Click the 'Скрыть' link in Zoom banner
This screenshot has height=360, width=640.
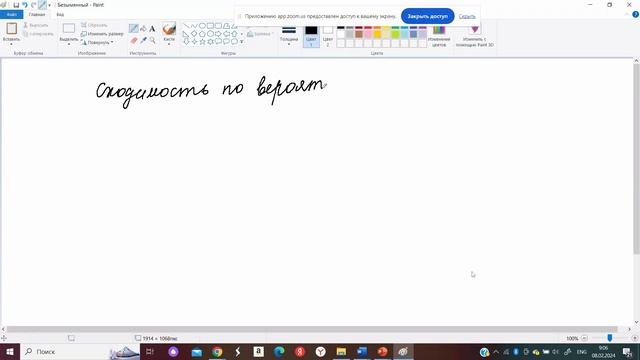[x=467, y=16]
